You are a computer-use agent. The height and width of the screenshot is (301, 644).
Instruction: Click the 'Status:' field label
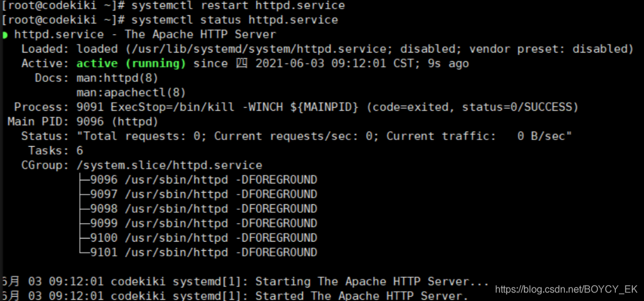tap(45, 136)
